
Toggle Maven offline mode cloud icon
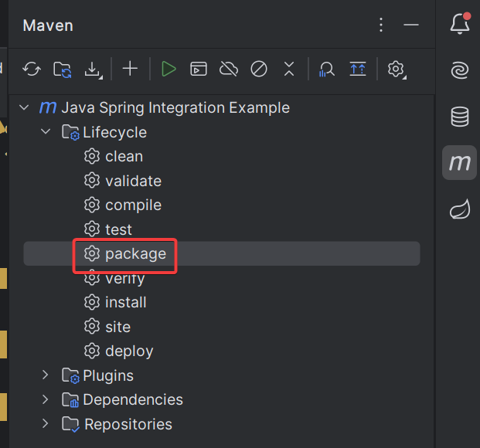coord(229,70)
